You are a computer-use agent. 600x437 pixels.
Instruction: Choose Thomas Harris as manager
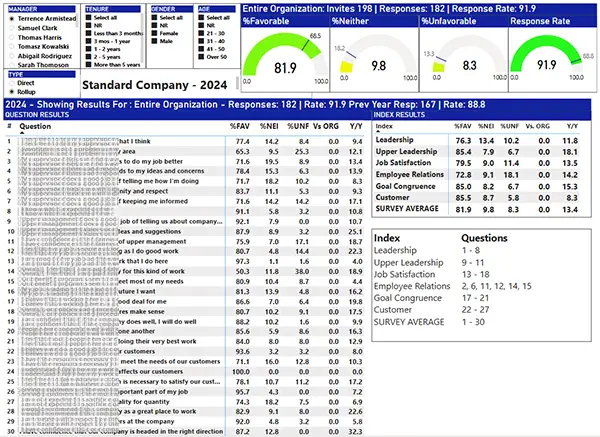click(x=13, y=37)
